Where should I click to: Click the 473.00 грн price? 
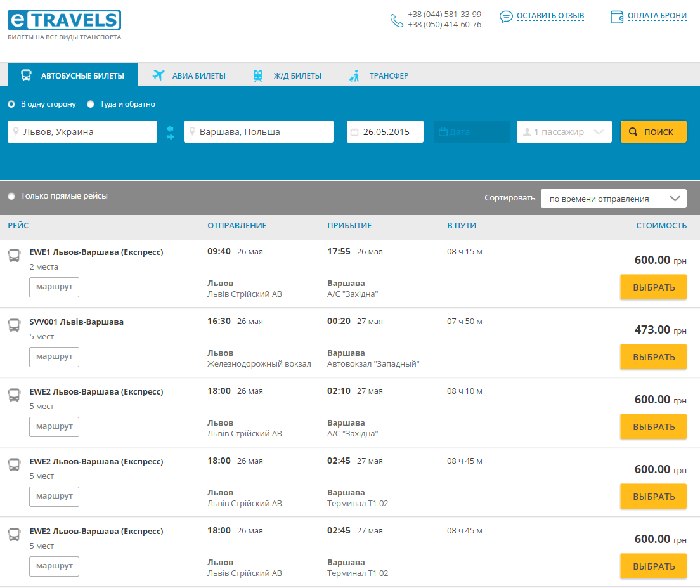coord(661,329)
